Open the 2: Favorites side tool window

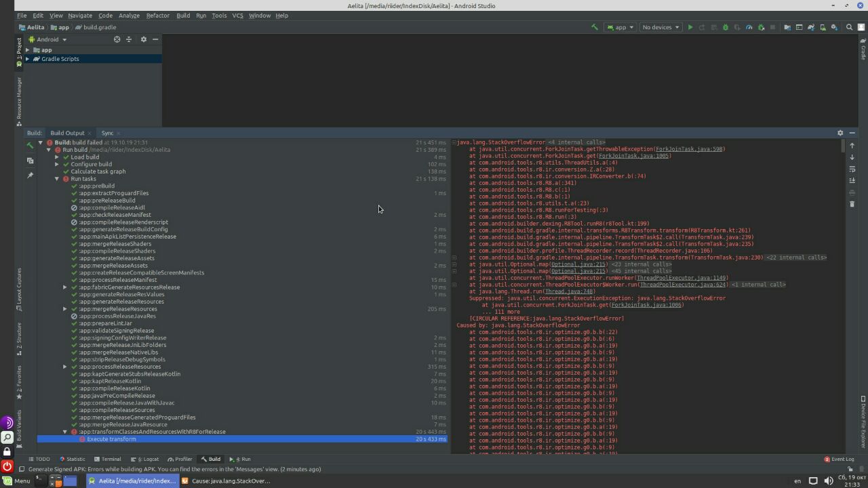19,382
